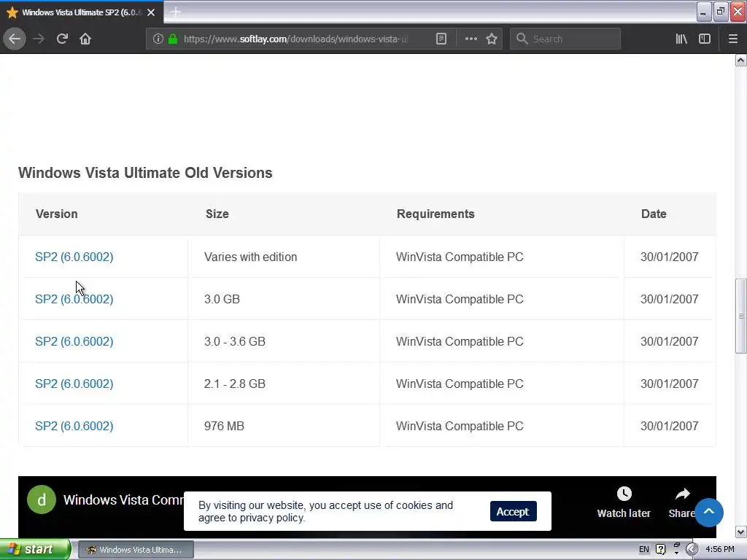Click the green secure padlock icon
The width and height of the screenshot is (747, 560).
click(x=172, y=39)
